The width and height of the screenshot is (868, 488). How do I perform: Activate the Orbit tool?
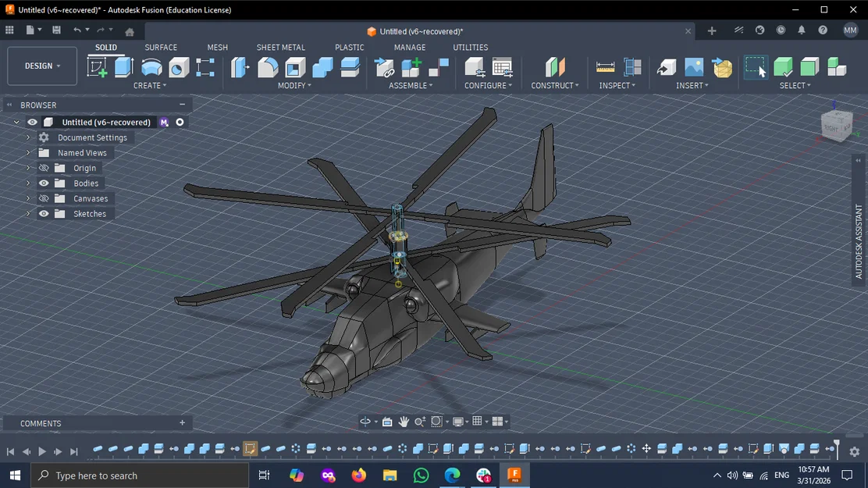(x=365, y=422)
